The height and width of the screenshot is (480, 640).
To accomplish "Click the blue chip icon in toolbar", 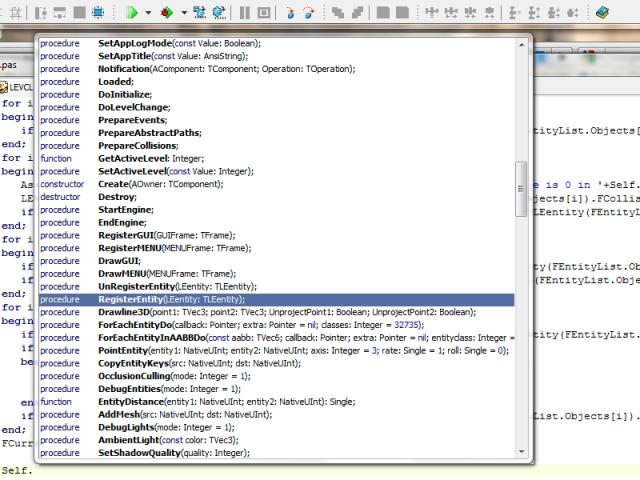I will point(97,12).
